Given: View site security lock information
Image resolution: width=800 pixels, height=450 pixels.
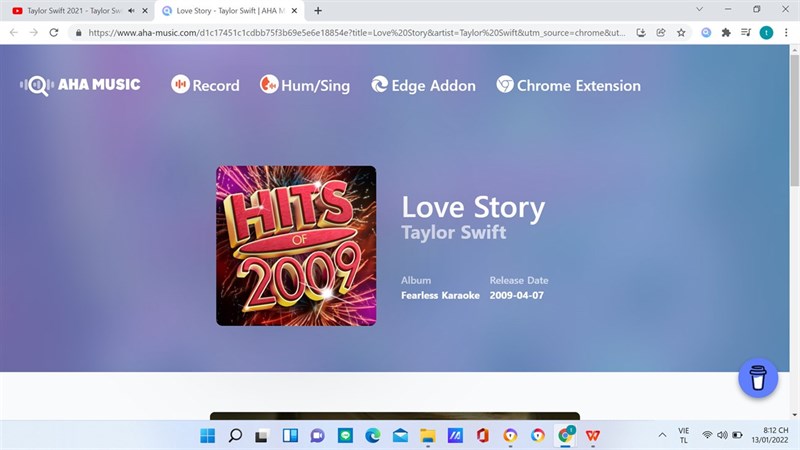Looking at the screenshot, I should [x=78, y=33].
